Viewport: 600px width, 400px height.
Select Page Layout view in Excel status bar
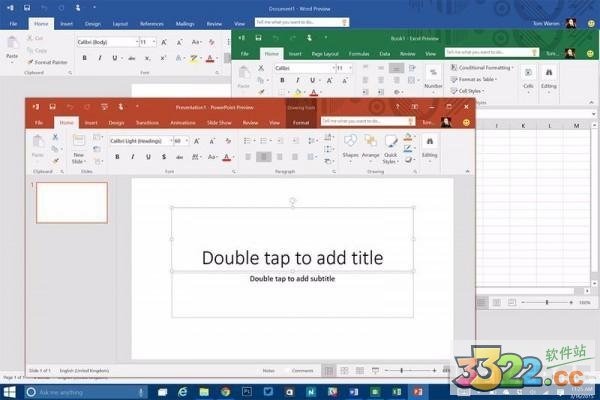pyautogui.click(x=497, y=302)
